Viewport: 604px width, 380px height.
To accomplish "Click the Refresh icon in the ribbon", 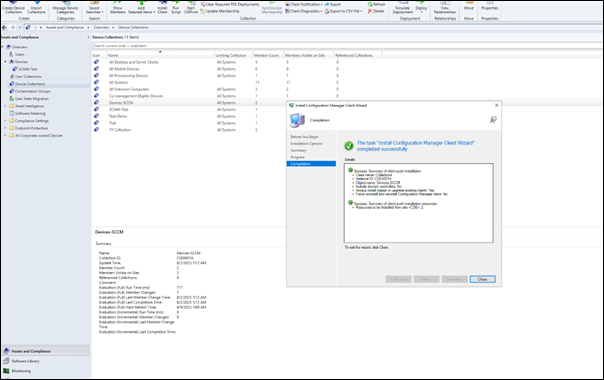I will click(370, 4).
